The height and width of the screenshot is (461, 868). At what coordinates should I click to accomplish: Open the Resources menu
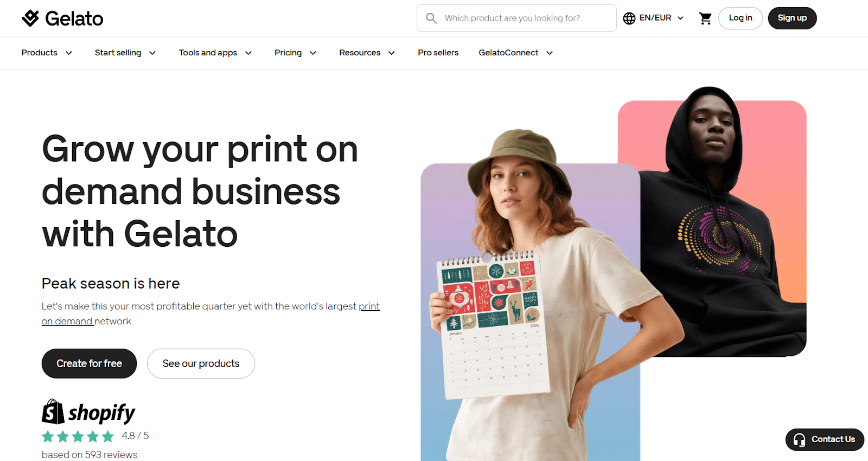[367, 53]
